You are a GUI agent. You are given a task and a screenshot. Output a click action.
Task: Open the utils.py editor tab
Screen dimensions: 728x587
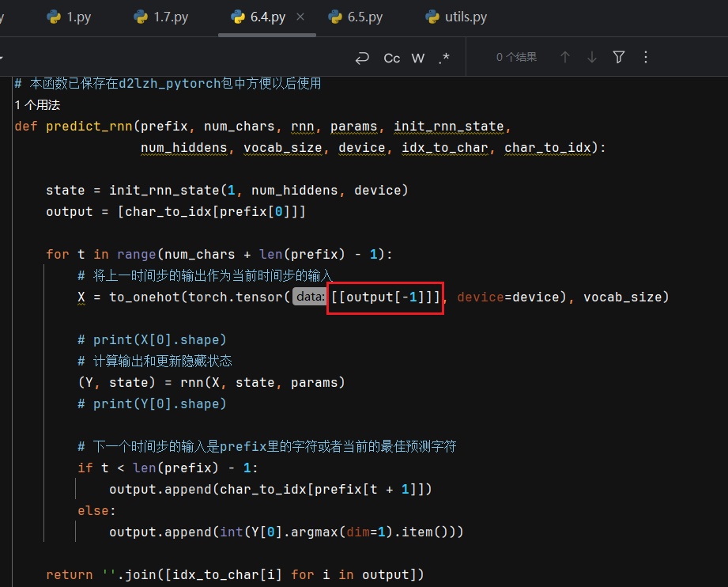(x=456, y=17)
